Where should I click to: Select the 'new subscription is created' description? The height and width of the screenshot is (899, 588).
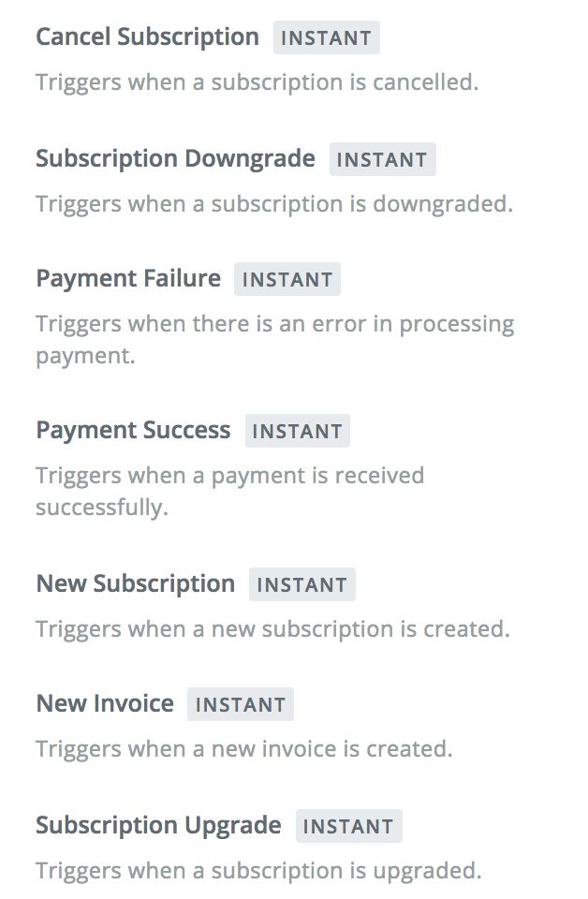point(272,629)
